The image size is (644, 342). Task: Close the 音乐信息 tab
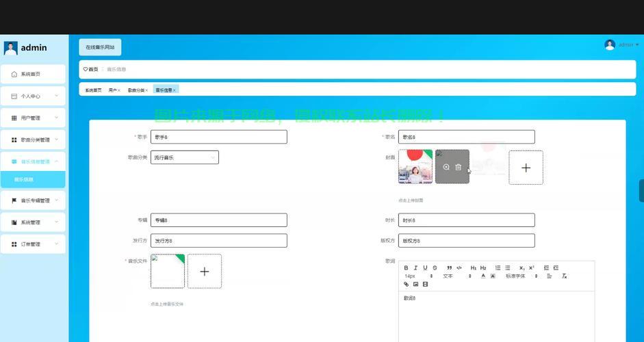pyautogui.click(x=174, y=90)
